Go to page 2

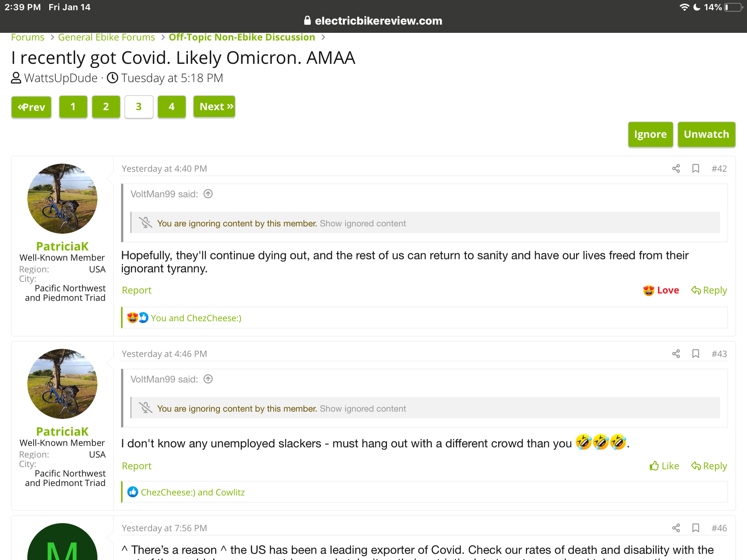tap(106, 107)
